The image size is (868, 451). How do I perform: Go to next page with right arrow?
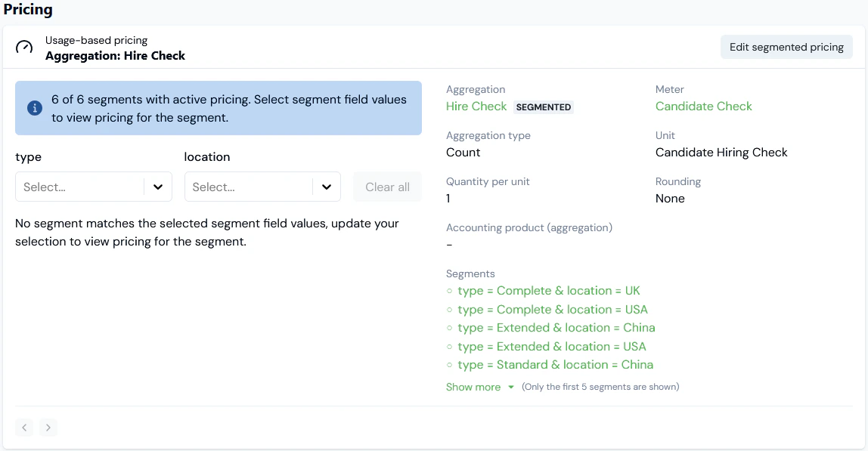pos(48,428)
